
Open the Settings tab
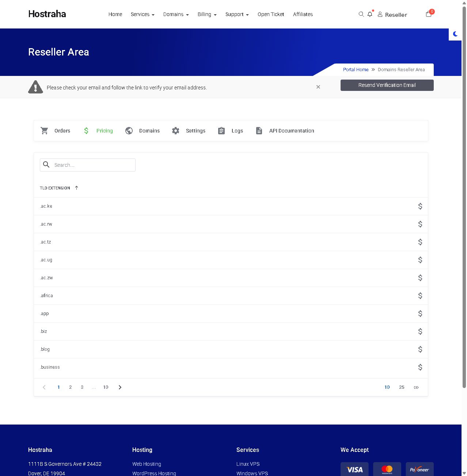pyautogui.click(x=189, y=131)
